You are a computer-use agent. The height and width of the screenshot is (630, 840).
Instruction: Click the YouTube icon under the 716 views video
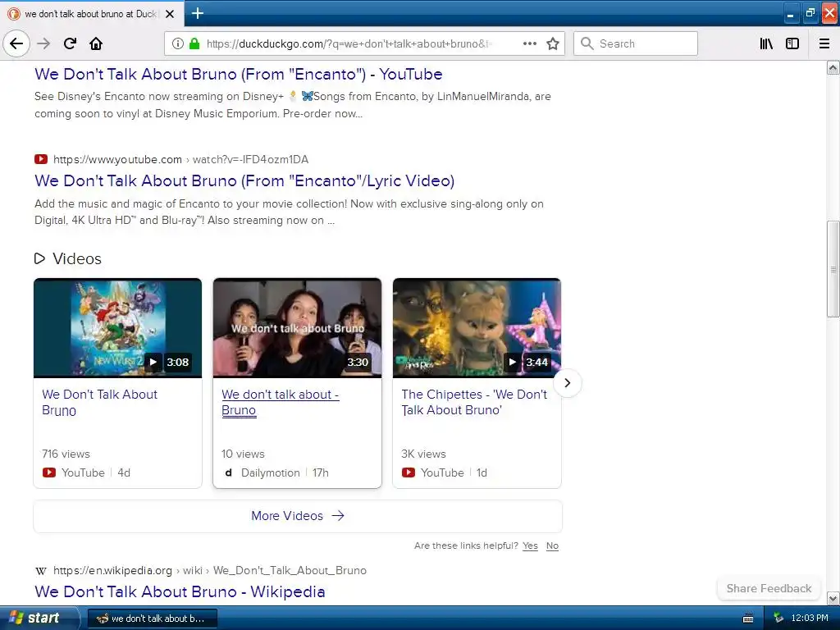pos(48,472)
